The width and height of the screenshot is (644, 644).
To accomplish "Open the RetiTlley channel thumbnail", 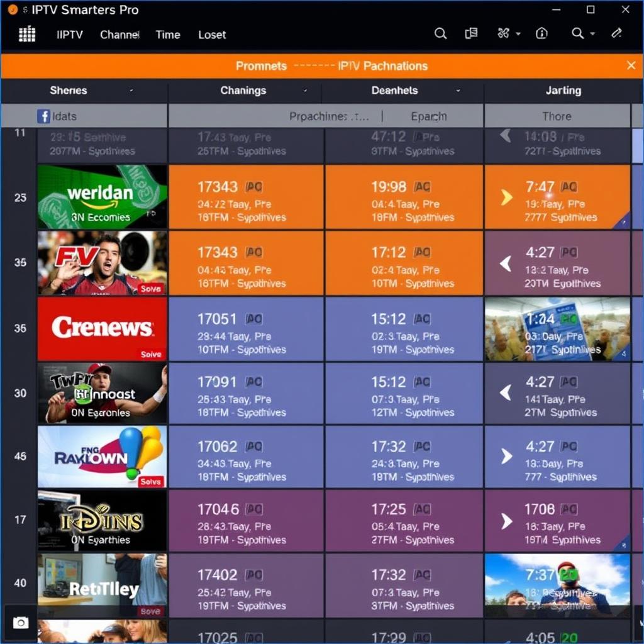I will [x=103, y=585].
